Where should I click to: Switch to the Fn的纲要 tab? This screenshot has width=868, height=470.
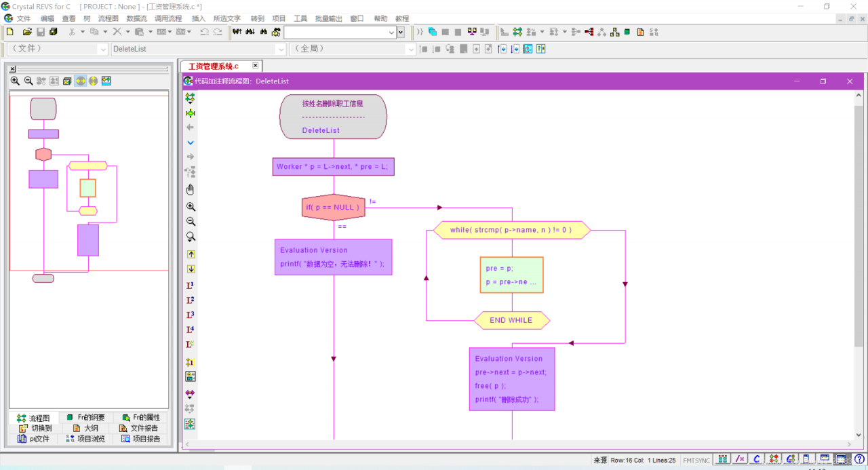pyautogui.click(x=87, y=418)
